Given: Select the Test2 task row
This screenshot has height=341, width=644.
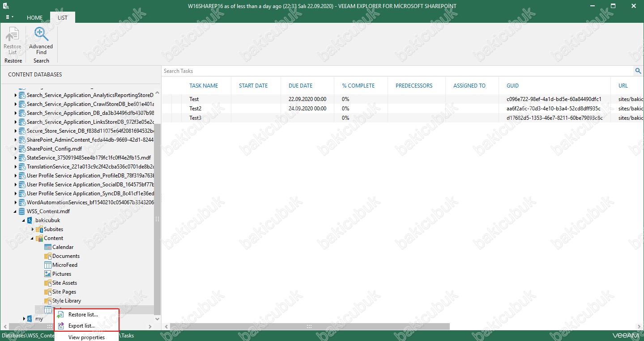Looking at the screenshot, I should pos(402,108).
